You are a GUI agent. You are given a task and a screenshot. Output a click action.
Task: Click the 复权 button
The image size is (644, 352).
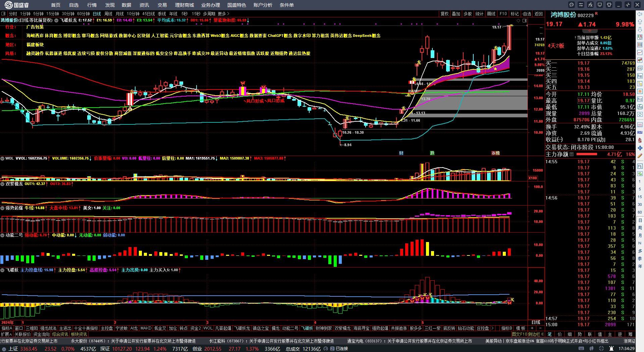444,14
